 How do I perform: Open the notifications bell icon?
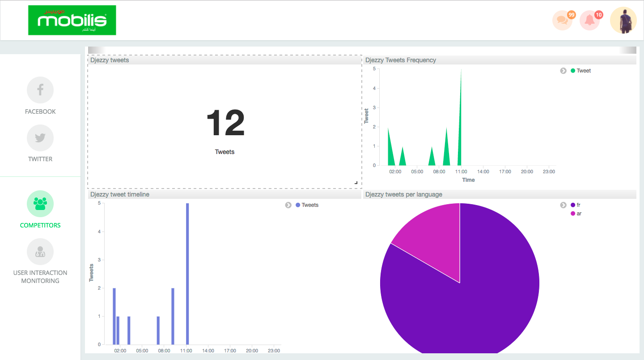pos(589,21)
